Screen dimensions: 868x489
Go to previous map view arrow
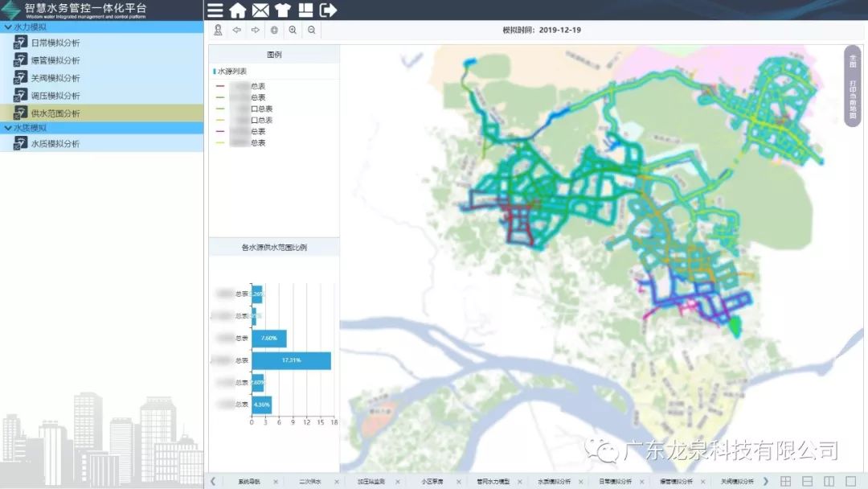(236, 30)
